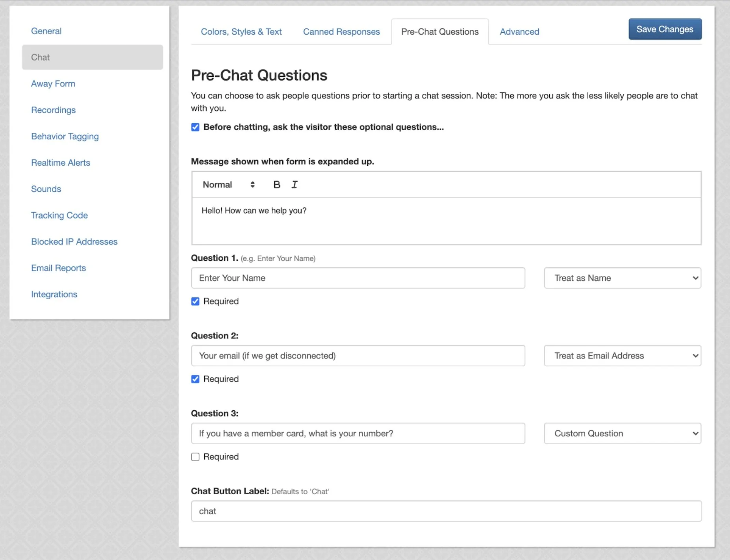Uncheck Required under Question 2
This screenshot has height=560, width=730.
[195, 379]
